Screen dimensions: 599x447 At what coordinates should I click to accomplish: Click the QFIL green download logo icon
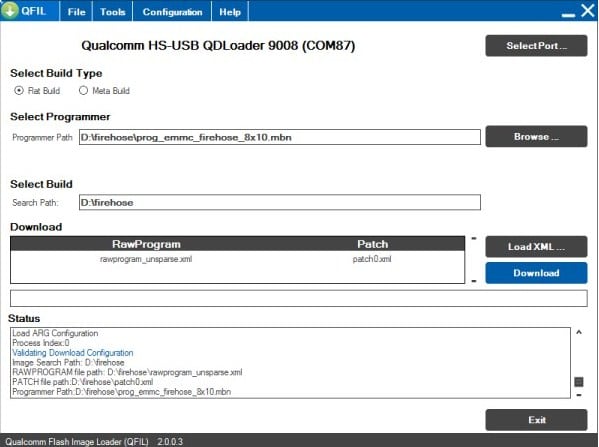10,10
